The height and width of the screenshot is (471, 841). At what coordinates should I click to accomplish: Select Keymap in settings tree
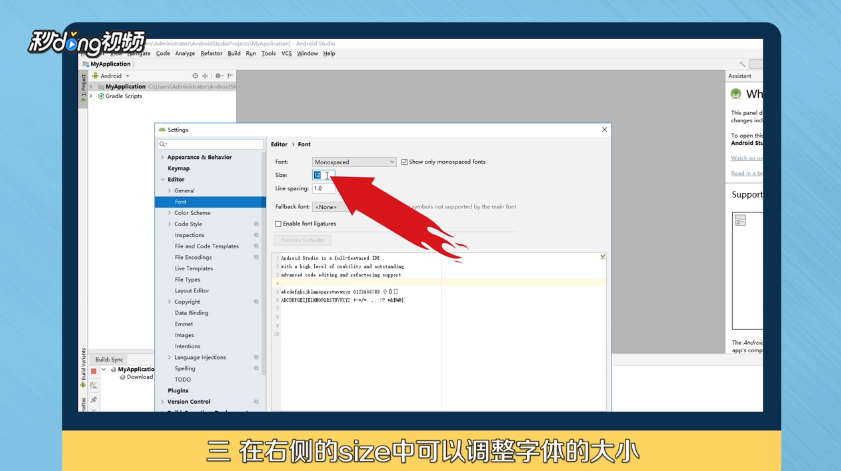(x=179, y=168)
